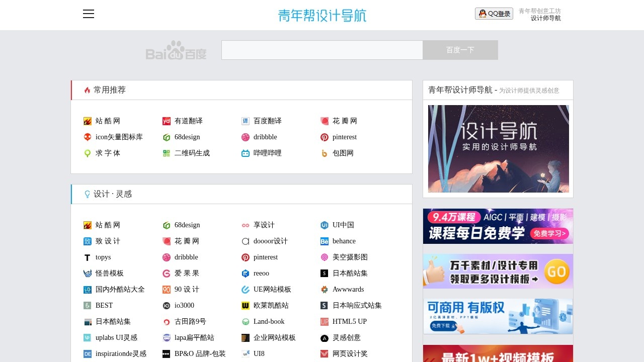Image resolution: width=644 pixels, height=362 pixels.
Task: Click the Behance 'Ba' icon
Action: click(x=324, y=241)
